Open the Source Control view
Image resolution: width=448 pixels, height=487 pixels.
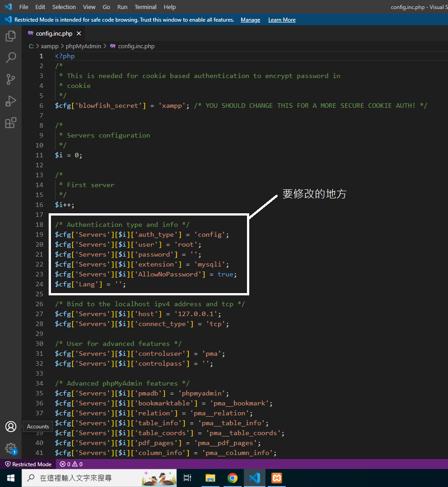(x=11, y=79)
